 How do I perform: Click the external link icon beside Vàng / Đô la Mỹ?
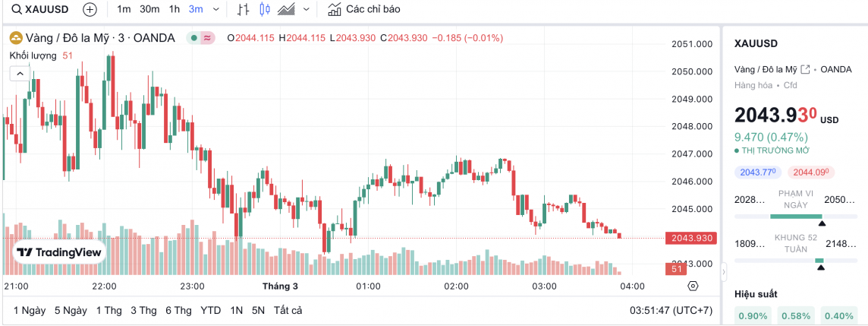[806, 69]
